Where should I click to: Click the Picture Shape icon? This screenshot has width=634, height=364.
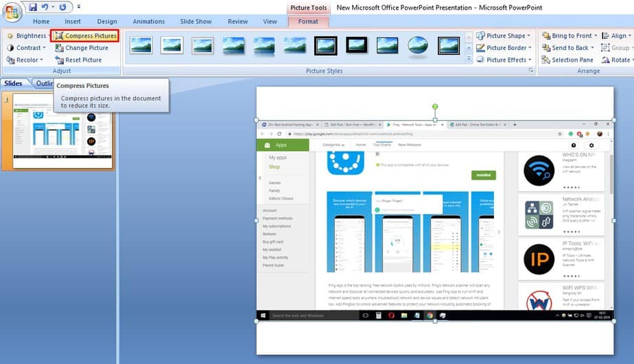click(480, 36)
